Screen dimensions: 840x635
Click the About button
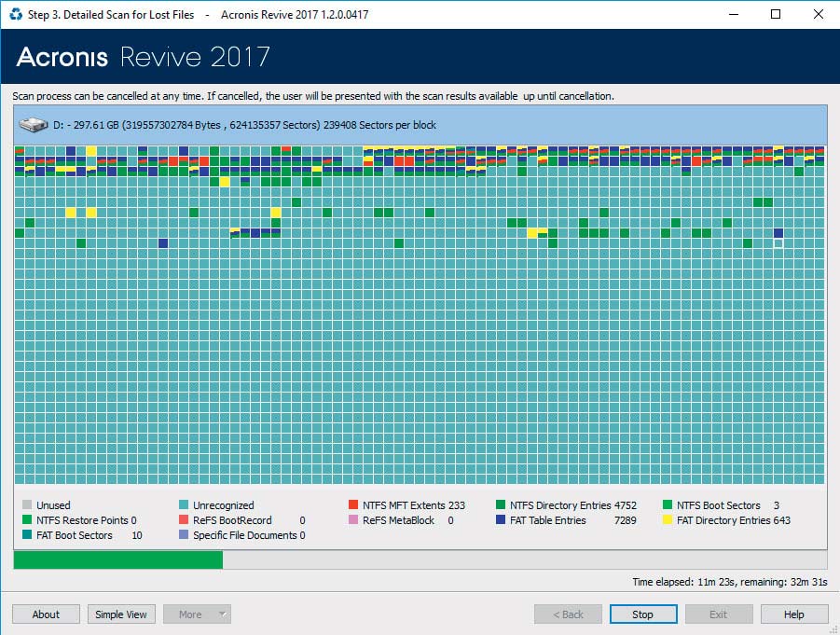tap(46, 614)
